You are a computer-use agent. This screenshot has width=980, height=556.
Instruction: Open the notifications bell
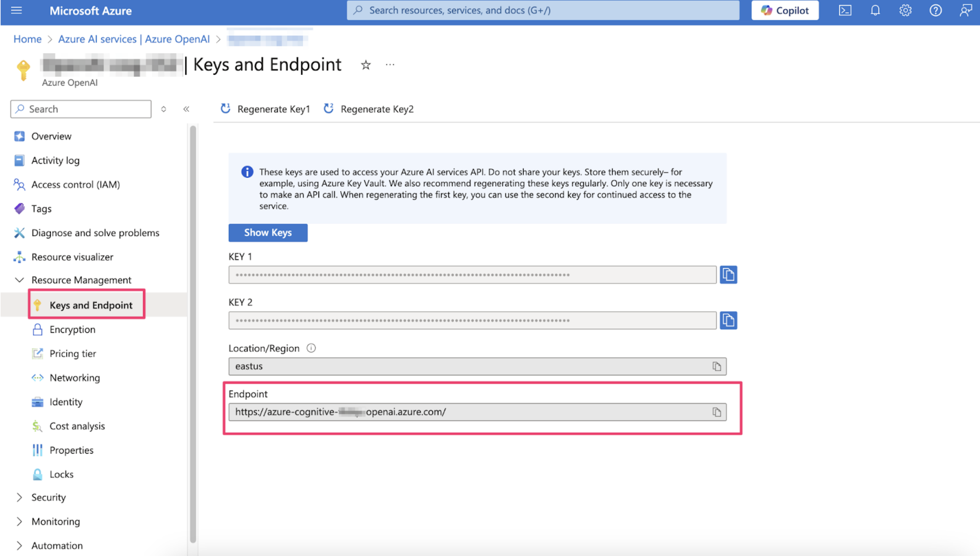point(875,10)
